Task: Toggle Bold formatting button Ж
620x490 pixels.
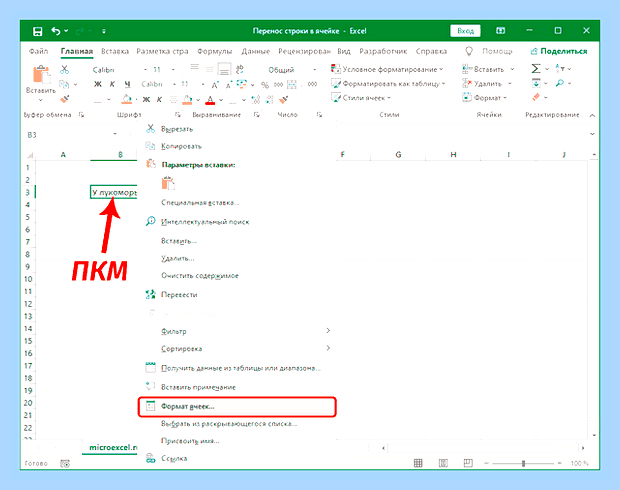Action: click(x=98, y=84)
